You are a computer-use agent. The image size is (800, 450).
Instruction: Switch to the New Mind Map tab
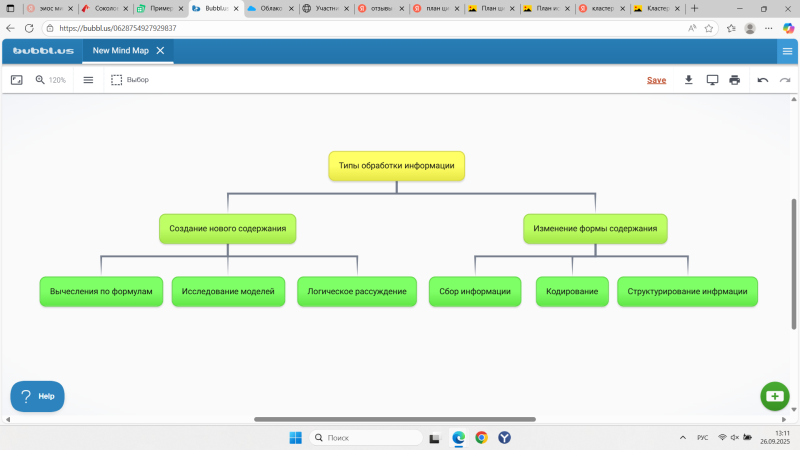click(x=120, y=50)
